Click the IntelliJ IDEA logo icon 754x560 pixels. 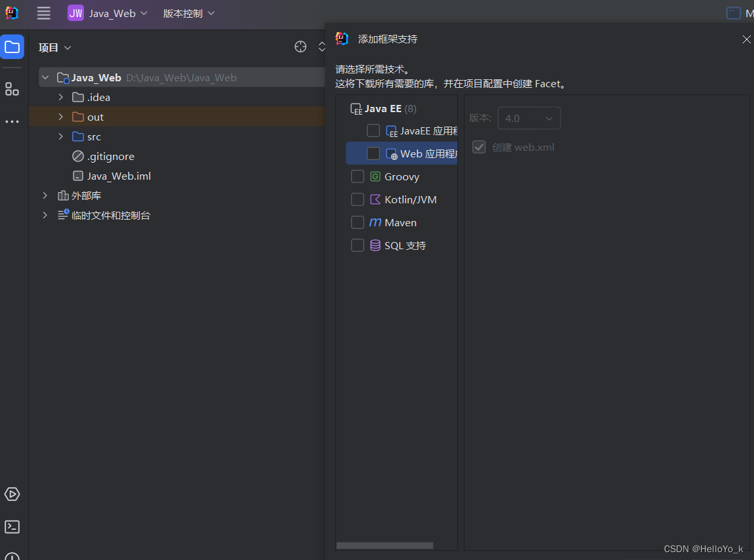click(x=12, y=13)
